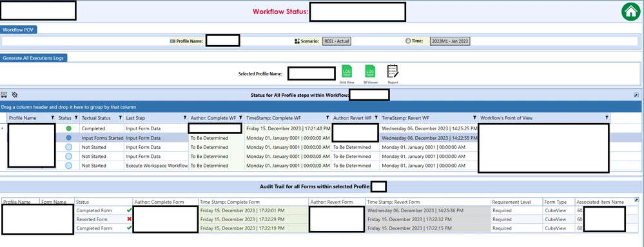Click the row indicator arrow beside the Completed row
644x247 pixels.
tap(3, 128)
